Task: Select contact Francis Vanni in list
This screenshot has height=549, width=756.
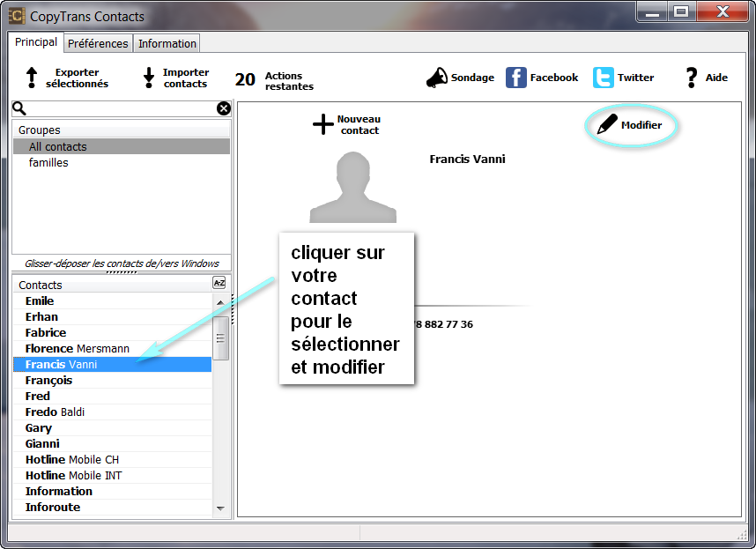Action: pyautogui.click(x=112, y=365)
